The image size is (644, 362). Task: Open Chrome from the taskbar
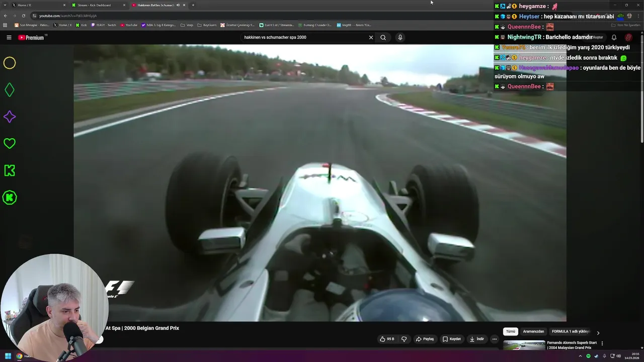(x=19, y=356)
